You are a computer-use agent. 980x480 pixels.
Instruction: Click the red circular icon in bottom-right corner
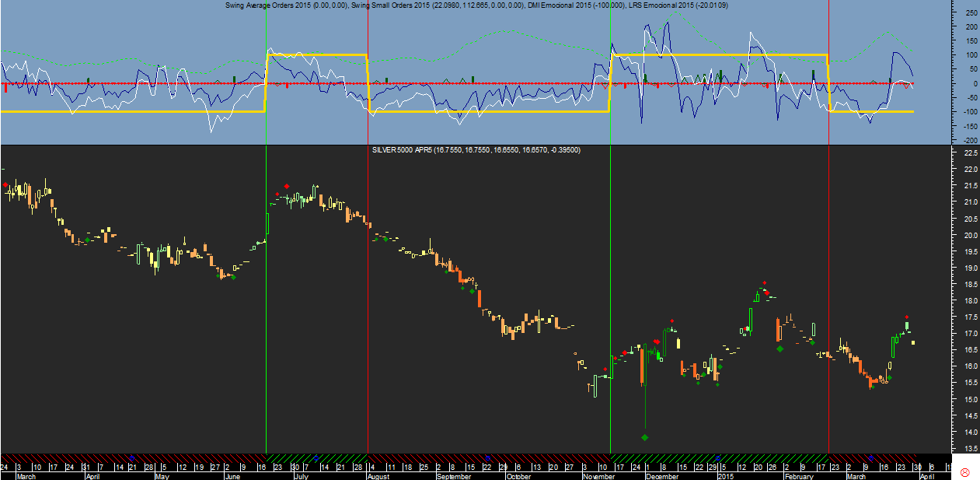pyautogui.click(x=964, y=472)
